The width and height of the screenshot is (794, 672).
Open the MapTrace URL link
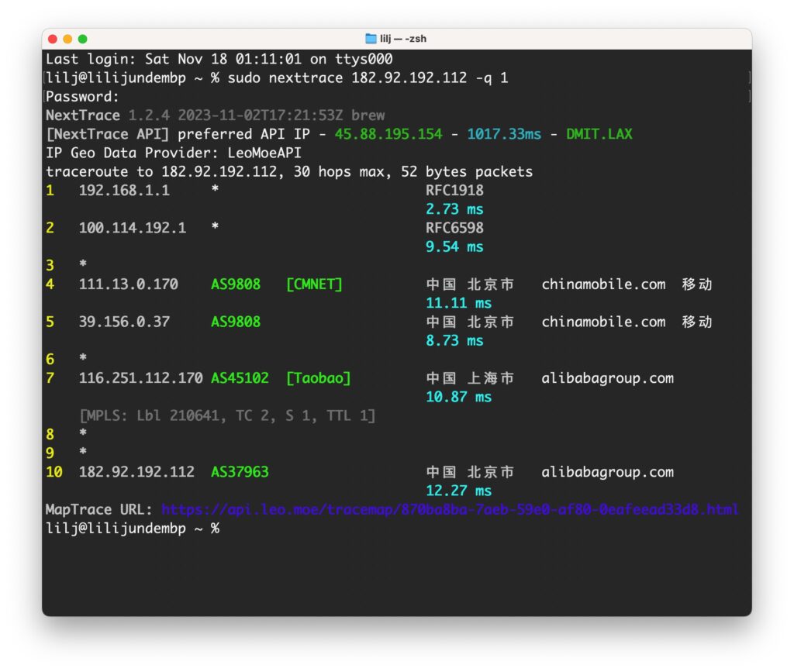(450, 509)
